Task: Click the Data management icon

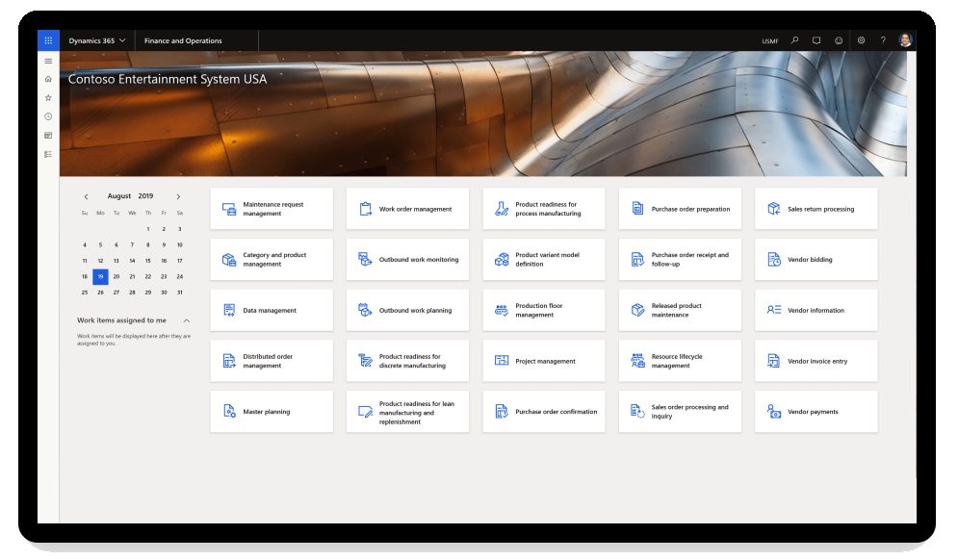Action: [229, 310]
